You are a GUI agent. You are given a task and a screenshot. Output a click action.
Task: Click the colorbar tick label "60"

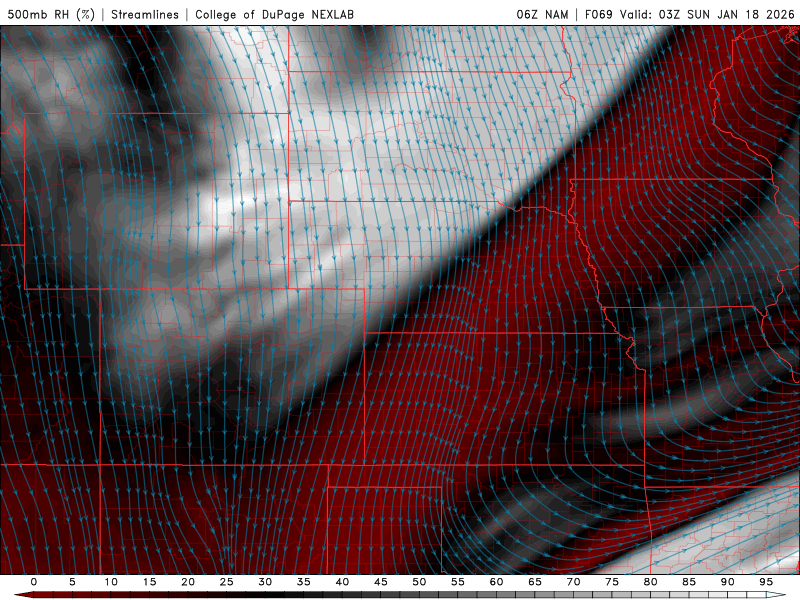tap(496, 582)
